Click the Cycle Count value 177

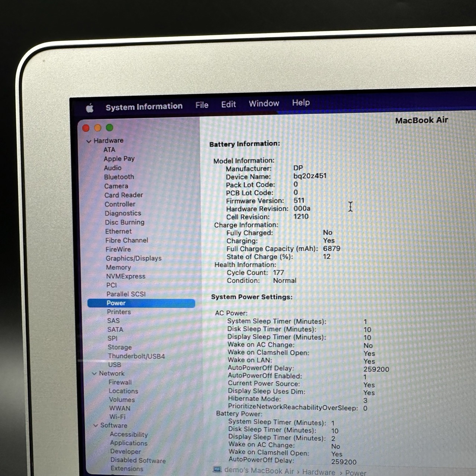279,273
